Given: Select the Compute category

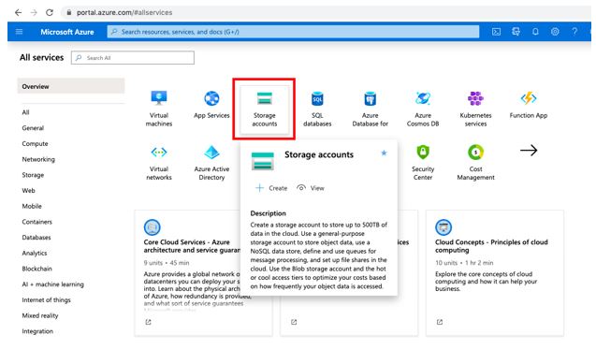Looking at the screenshot, I should [35, 143].
